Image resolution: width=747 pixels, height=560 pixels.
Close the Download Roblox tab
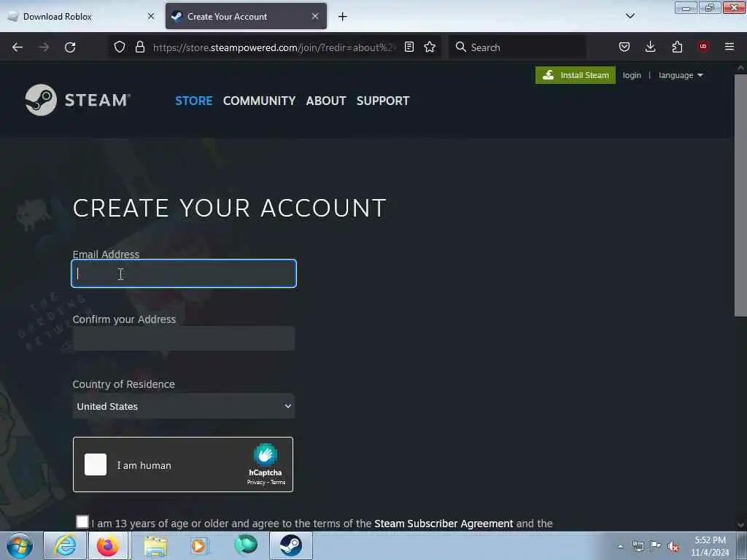pos(151,16)
